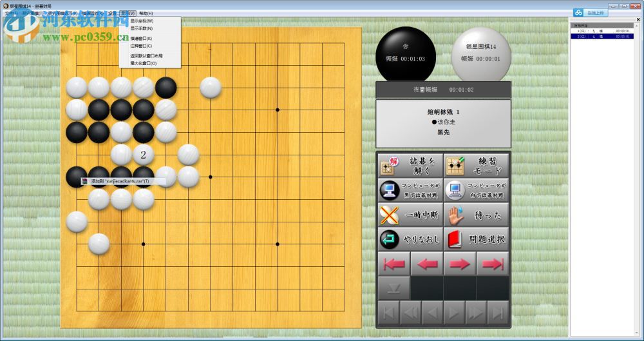The image size is (644, 341).
Task: Click gray fast-rewind double arrow button
Action: coord(410,313)
